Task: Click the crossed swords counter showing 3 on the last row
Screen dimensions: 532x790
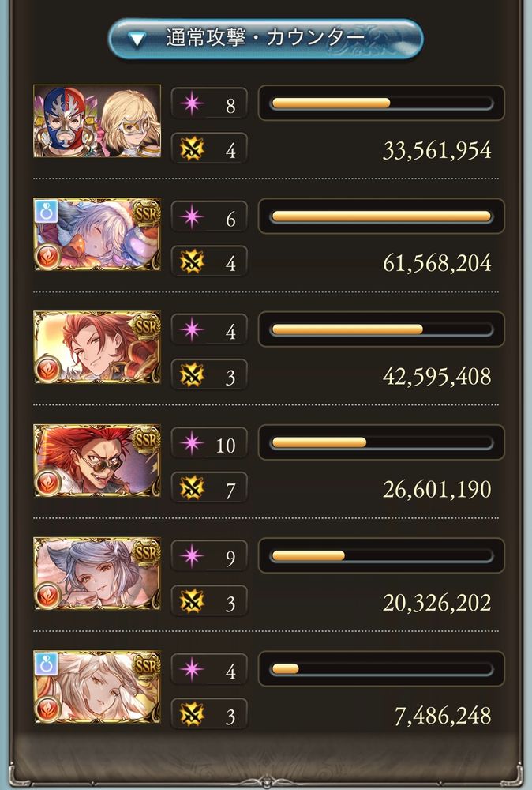Action: tap(209, 714)
